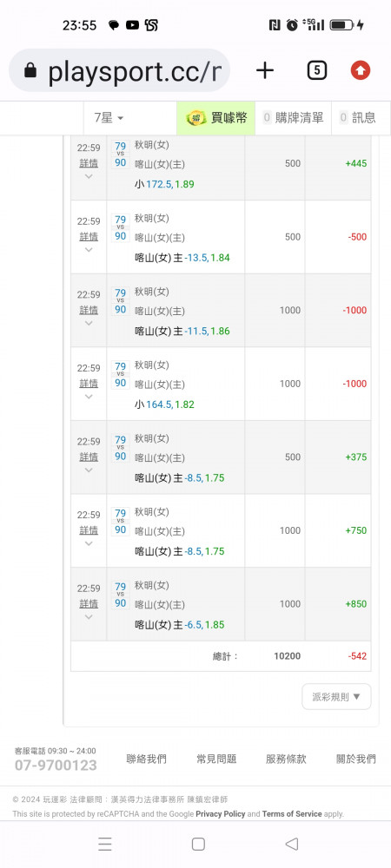Tap the lock icon in address bar

(x=30, y=70)
